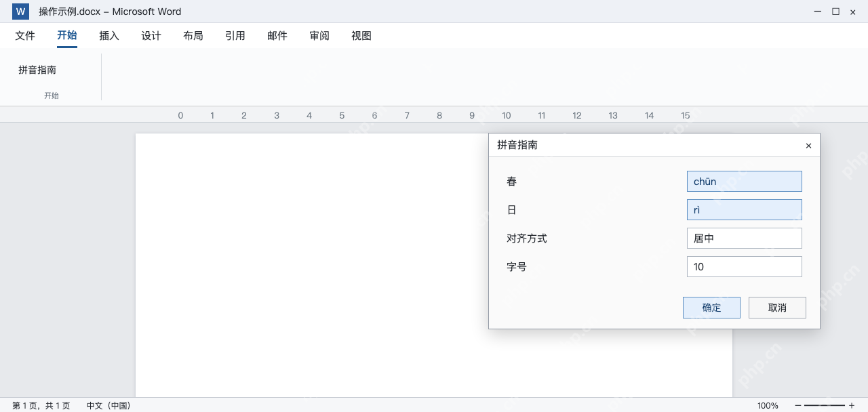
Task: Confirm with the 确定 button
Action: (x=711, y=308)
